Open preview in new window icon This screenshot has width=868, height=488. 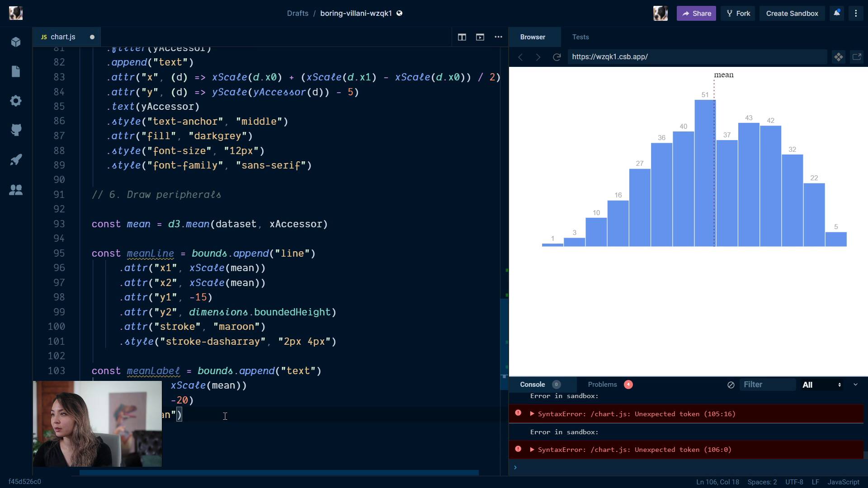click(x=857, y=57)
